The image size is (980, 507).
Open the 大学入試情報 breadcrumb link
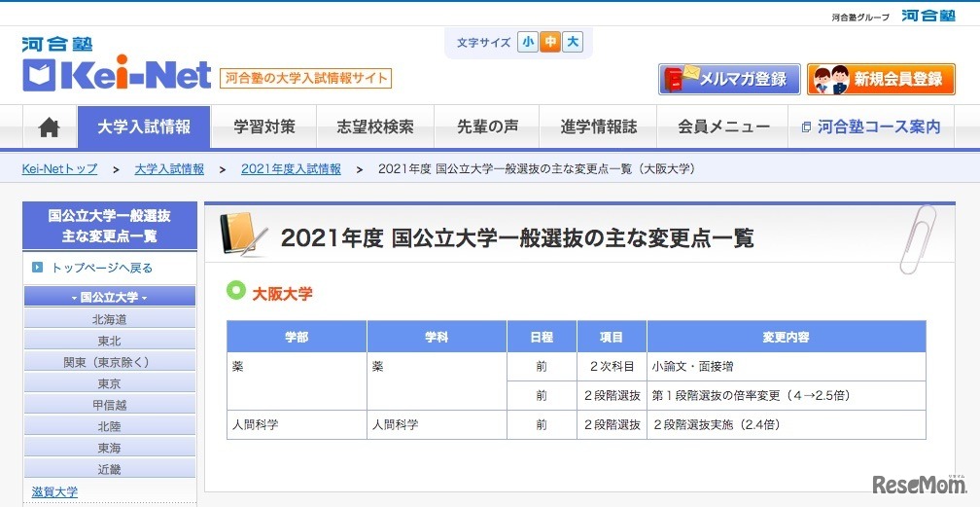tap(169, 169)
